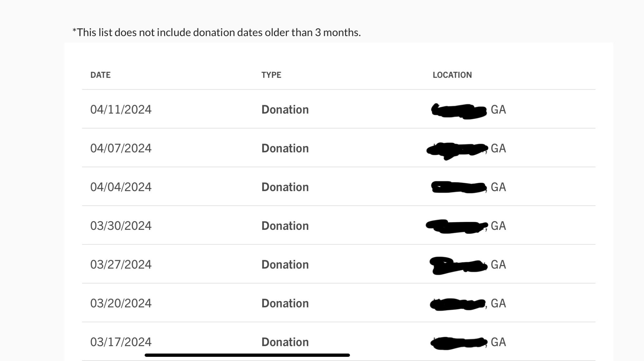The width and height of the screenshot is (644, 361).
Task: Click GA location in 04/11/2024 row
Action: point(498,110)
